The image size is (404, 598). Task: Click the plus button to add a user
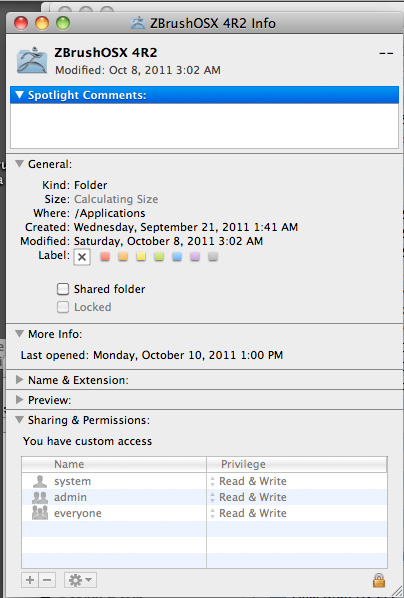(30, 580)
